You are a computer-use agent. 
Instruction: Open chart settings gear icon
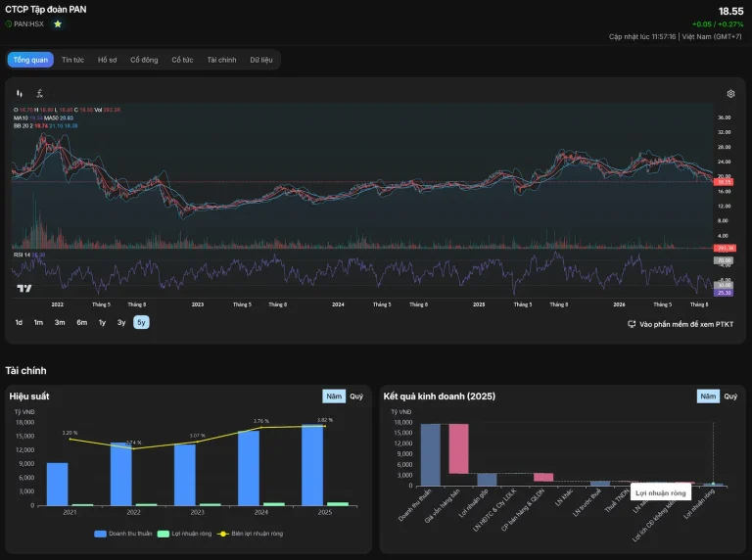[x=730, y=94]
